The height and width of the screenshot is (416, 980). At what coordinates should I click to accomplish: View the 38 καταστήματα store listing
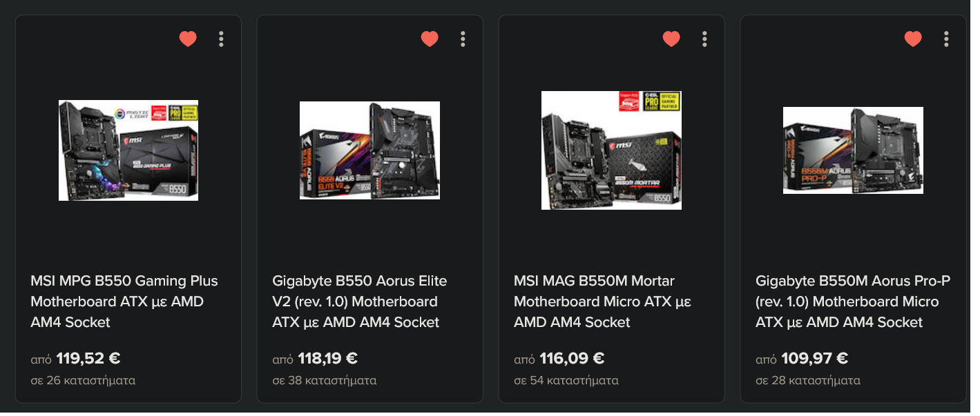(325, 380)
